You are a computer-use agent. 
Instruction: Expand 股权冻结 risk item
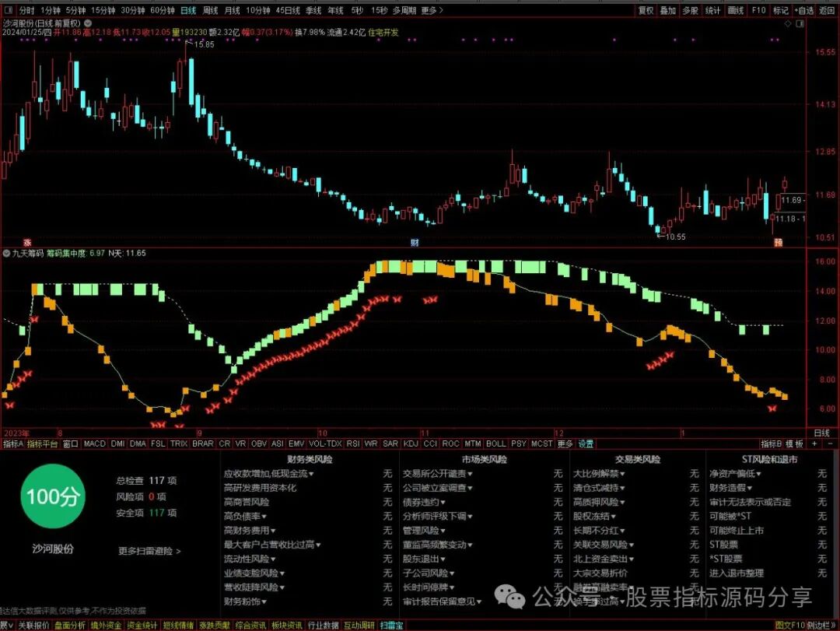coord(595,517)
